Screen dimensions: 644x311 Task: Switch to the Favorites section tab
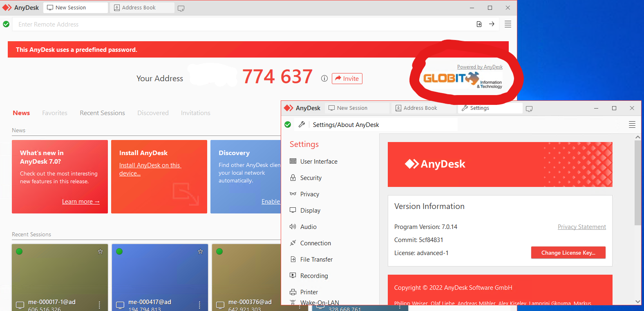tap(55, 113)
